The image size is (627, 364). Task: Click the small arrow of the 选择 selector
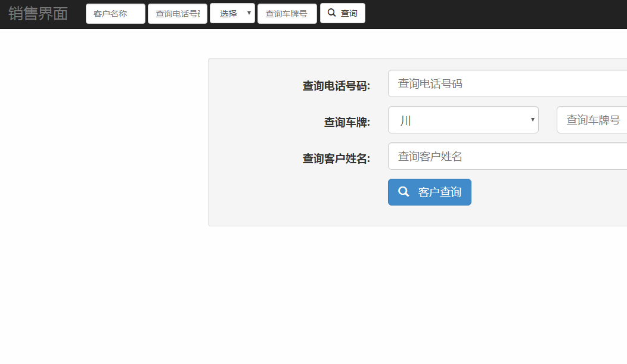(x=249, y=13)
